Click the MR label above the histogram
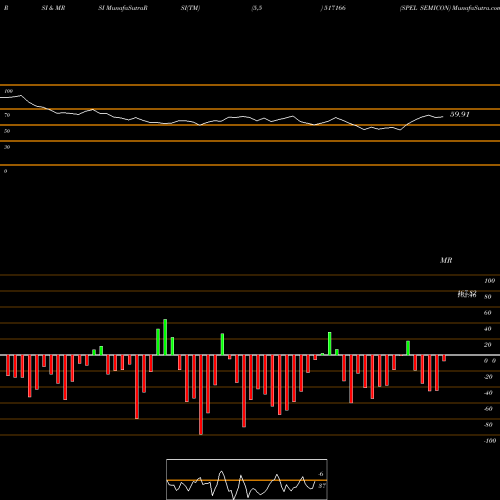500x500 pixels. click(446, 260)
